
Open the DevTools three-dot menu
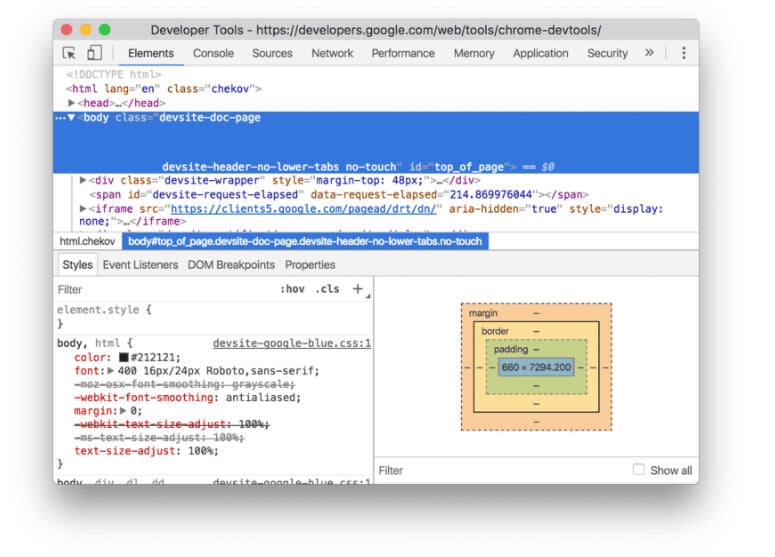point(684,53)
